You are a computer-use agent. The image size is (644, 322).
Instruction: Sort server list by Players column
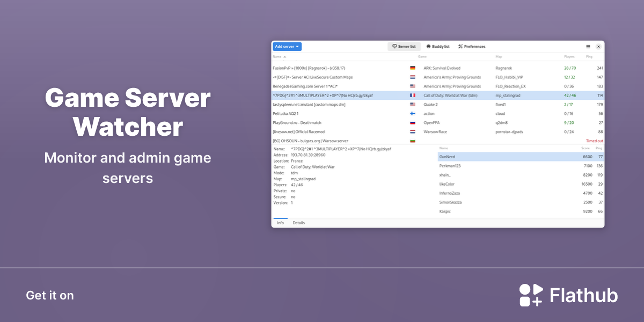(569, 56)
